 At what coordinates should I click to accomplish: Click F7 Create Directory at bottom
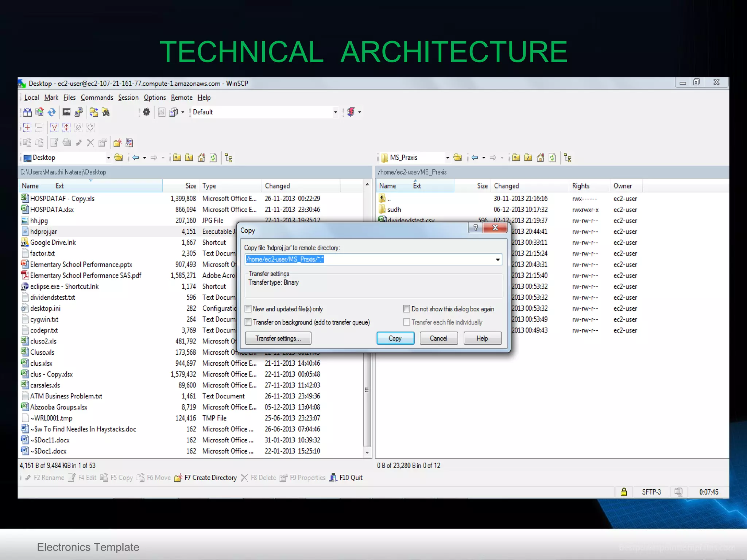point(206,478)
